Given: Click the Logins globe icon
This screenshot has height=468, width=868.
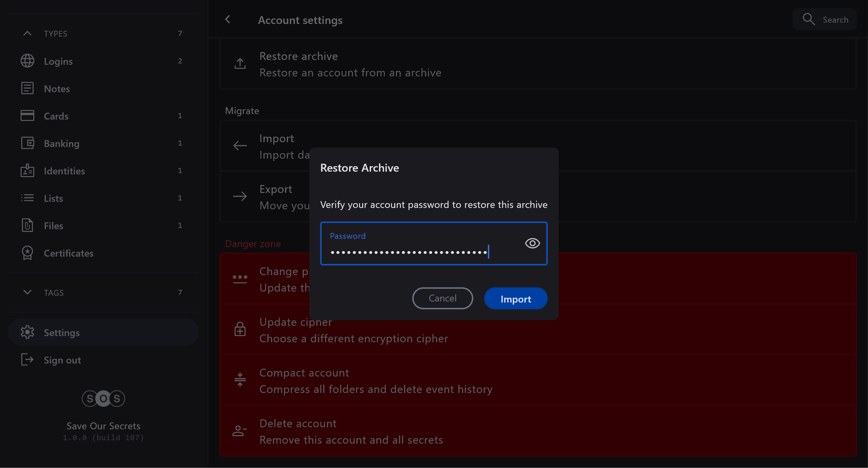Looking at the screenshot, I should (x=27, y=61).
